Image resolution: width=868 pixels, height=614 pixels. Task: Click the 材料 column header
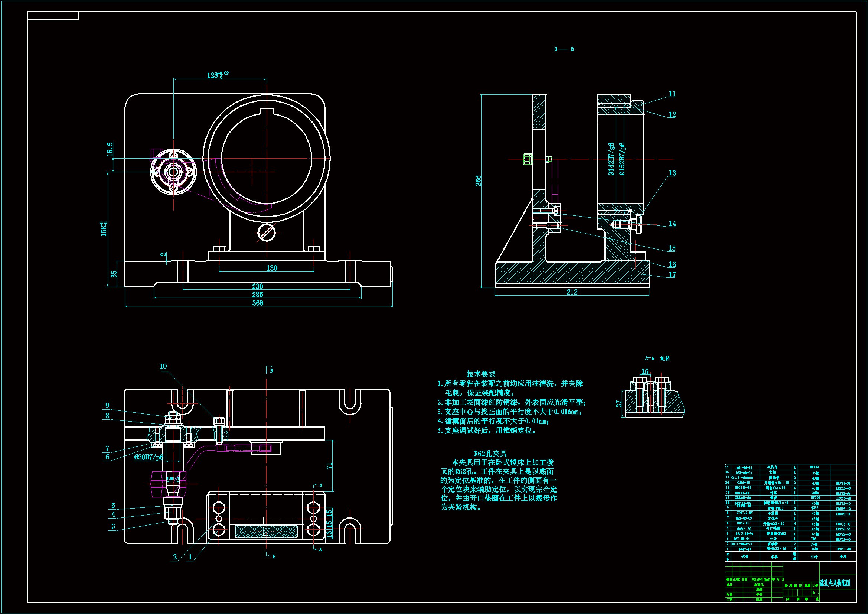[813, 556]
